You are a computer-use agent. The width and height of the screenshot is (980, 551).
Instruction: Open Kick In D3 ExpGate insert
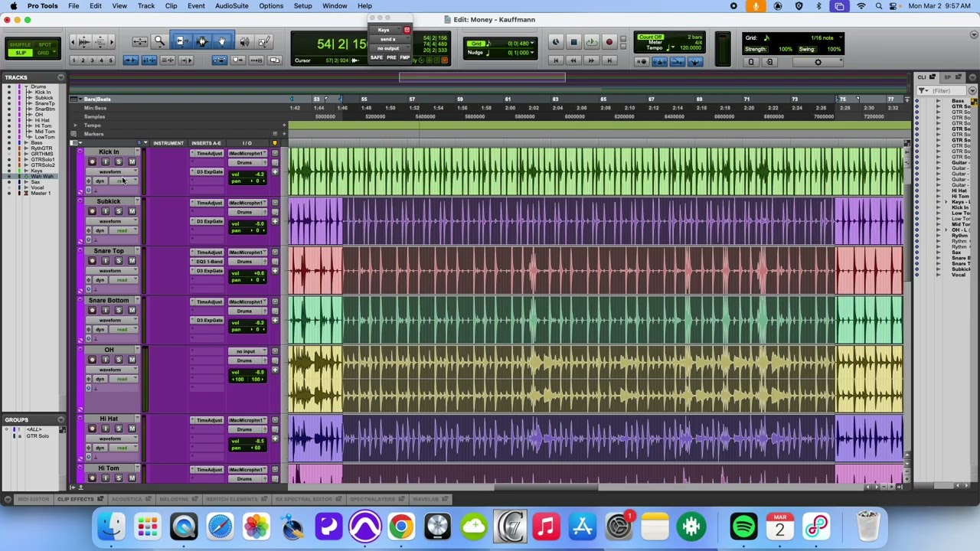209,172
